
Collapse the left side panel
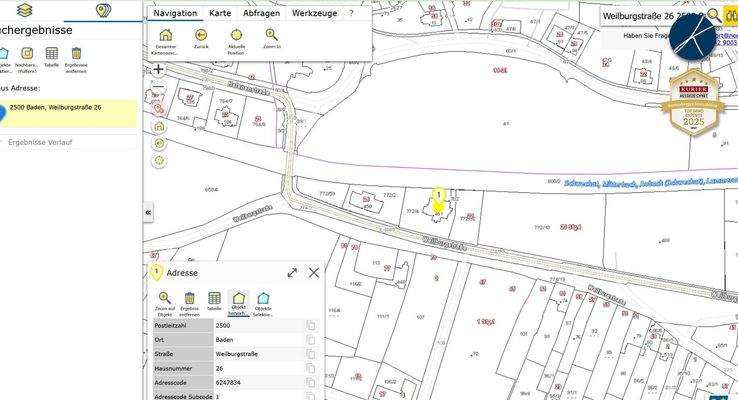[148, 213]
